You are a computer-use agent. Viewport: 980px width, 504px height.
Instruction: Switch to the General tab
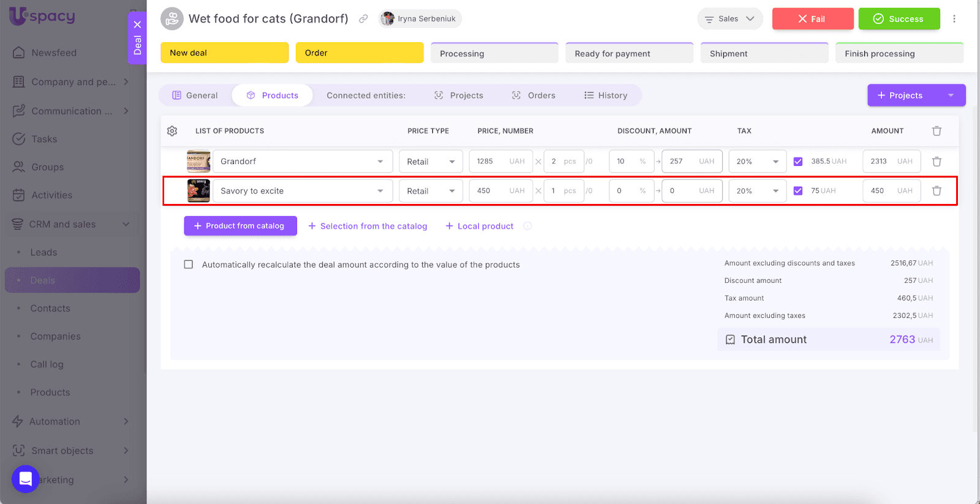(195, 96)
